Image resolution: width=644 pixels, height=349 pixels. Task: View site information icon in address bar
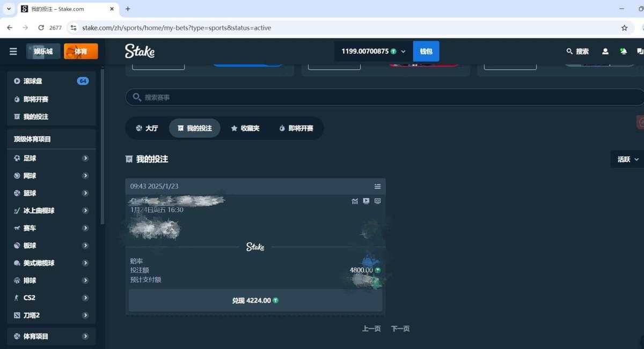pyautogui.click(x=73, y=27)
